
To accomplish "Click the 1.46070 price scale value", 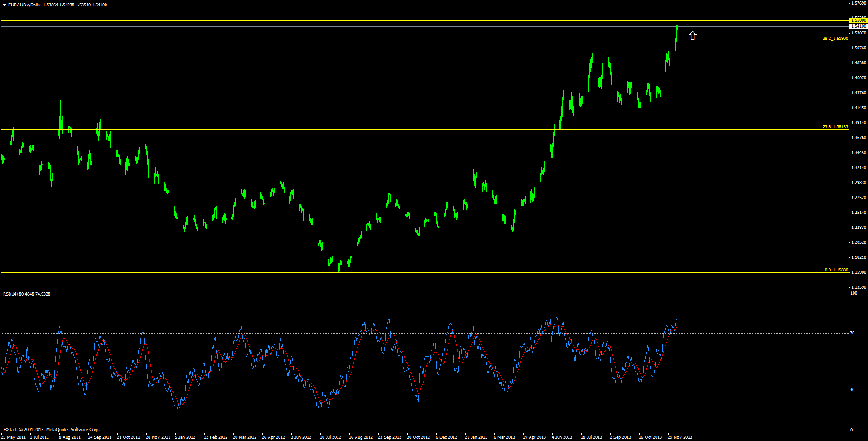I will click(x=859, y=78).
